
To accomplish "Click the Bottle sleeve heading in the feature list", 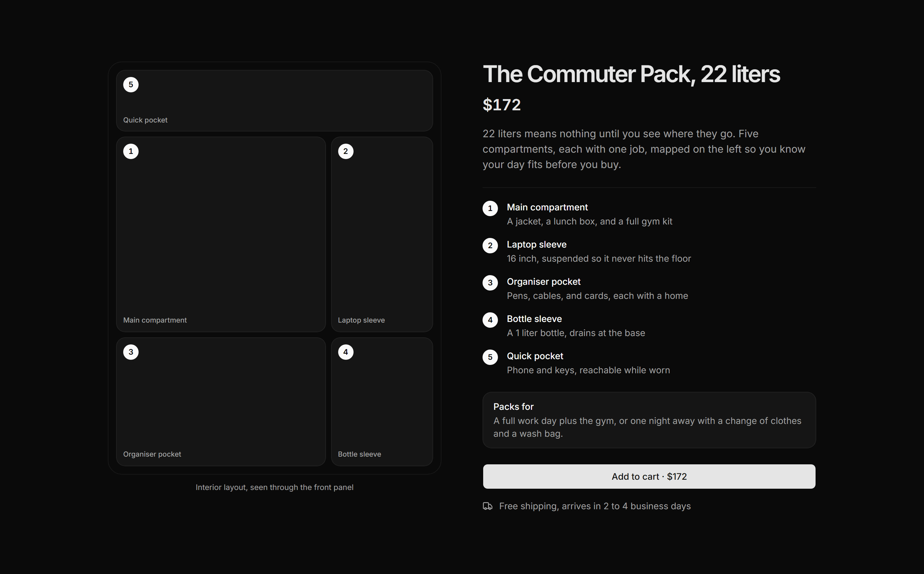I will pyautogui.click(x=534, y=319).
